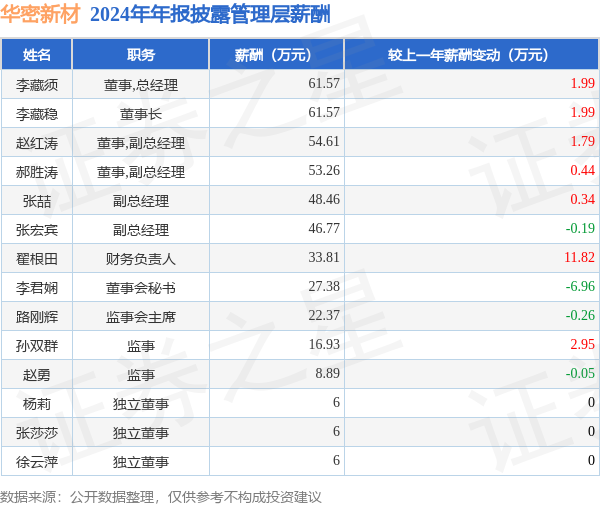Click the change value 0.44
600x506 pixels.
point(582,170)
